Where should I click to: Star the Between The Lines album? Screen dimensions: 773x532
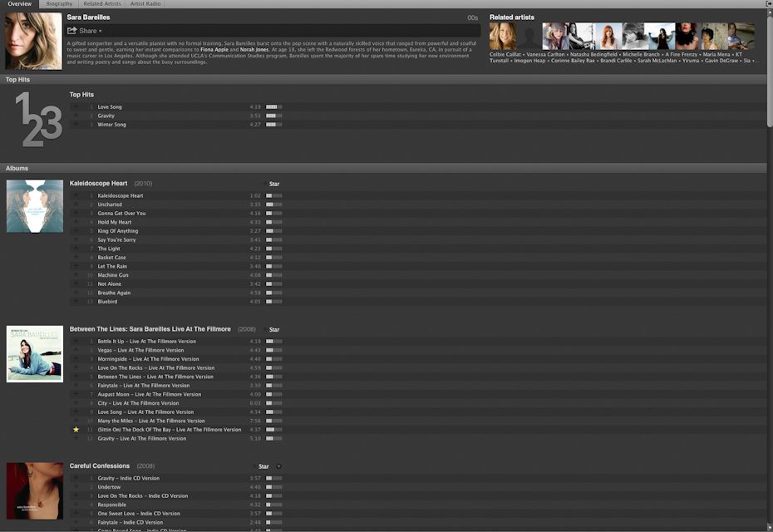pos(272,329)
